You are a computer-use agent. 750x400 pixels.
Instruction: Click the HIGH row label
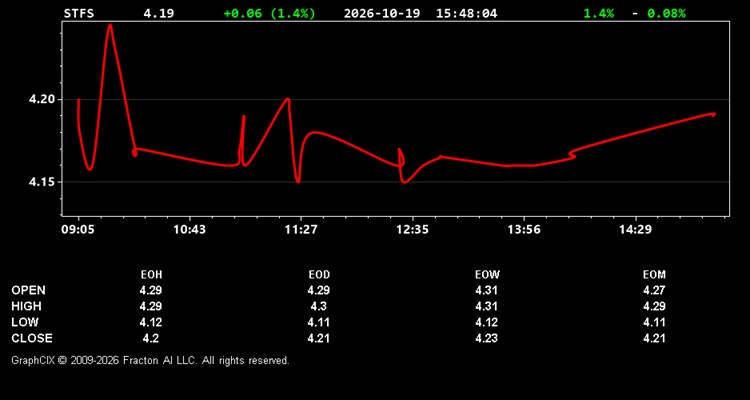point(26,306)
